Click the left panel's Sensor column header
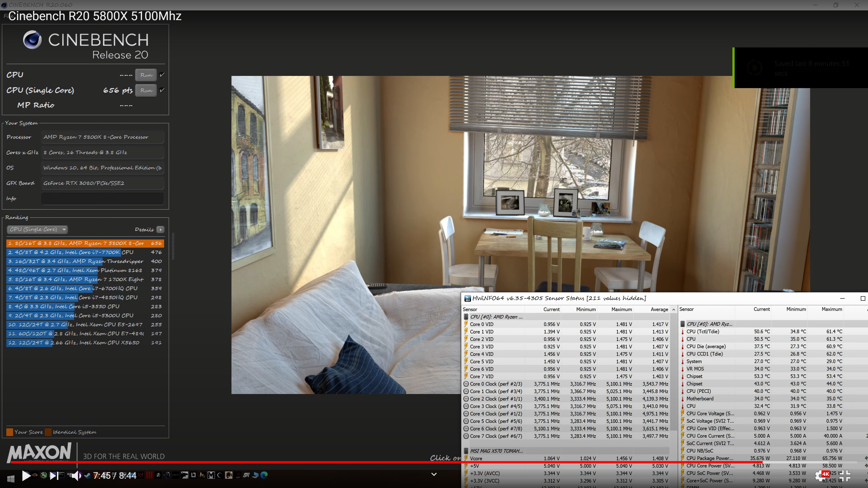Image resolution: width=868 pixels, height=488 pixels. [x=493, y=310]
